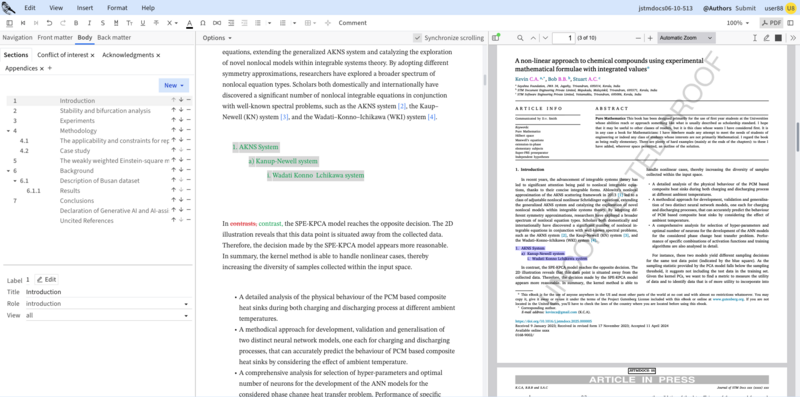The image size is (800, 397).
Task: Toggle the left panel layout icon
Action: coord(9,23)
